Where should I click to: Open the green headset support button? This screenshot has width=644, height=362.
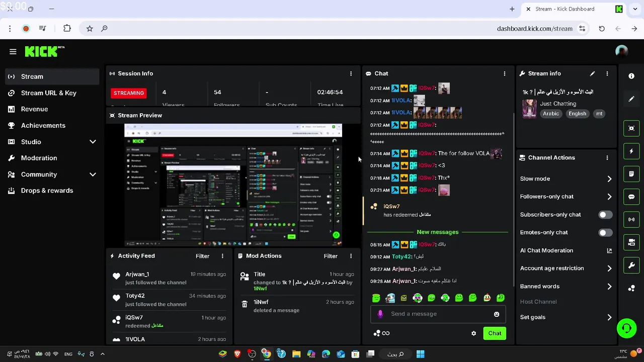(626, 328)
